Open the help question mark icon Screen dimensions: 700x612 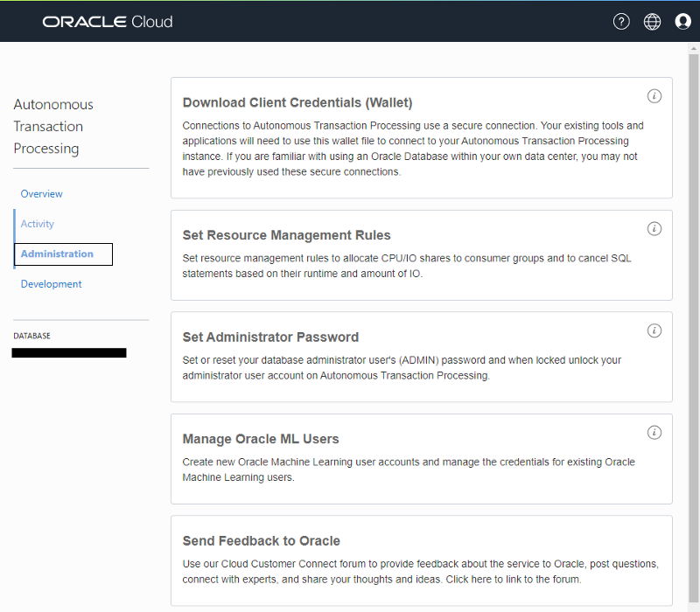pyautogui.click(x=621, y=22)
